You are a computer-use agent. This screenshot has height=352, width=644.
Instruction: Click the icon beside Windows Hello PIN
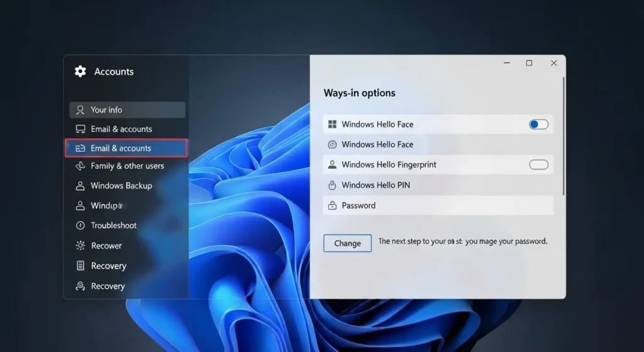[x=332, y=186]
